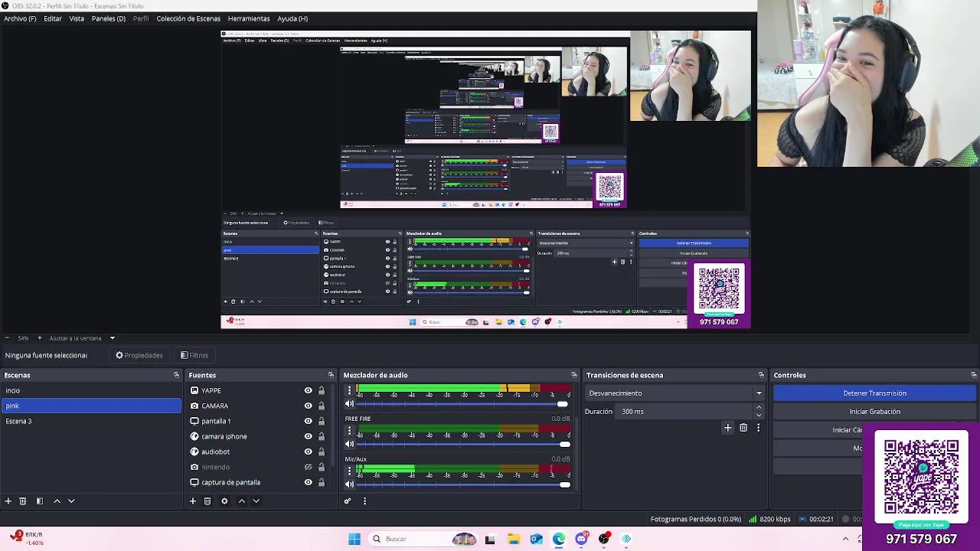The height and width of the screenshot is (551, 980).
Task: Click the trash icon in Fuentes panel
Action: [x=207, y=501]
